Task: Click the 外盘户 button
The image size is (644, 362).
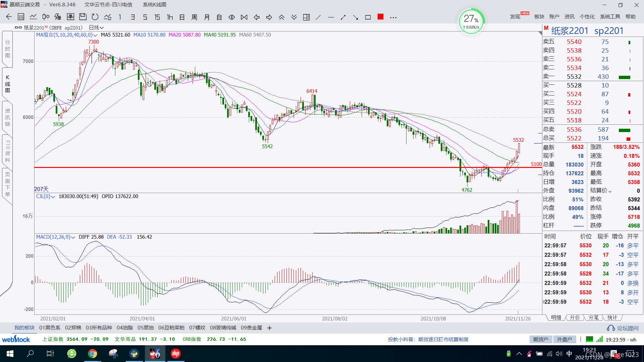Action: tap(565, 340)
